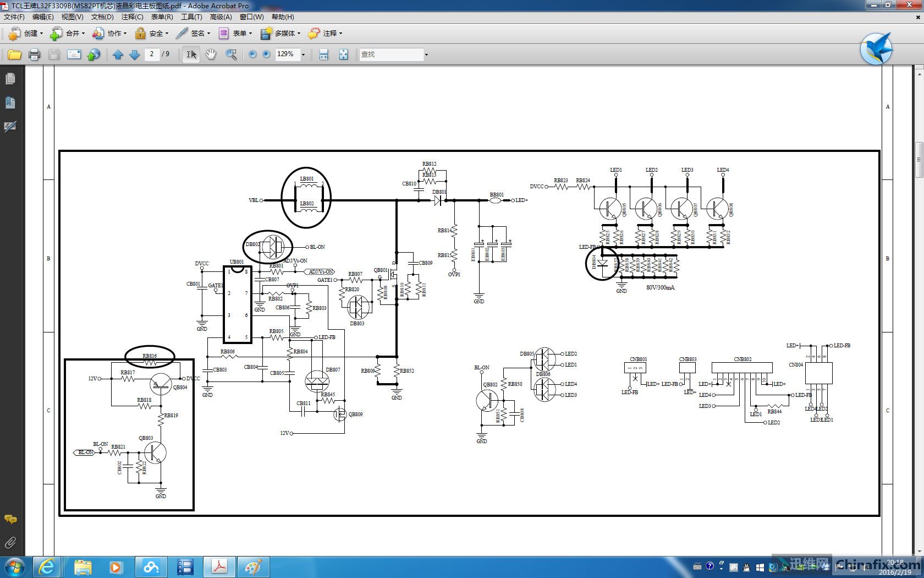Select the Hand pan tool
Screen dimensions: 924x578
point(211,54)
